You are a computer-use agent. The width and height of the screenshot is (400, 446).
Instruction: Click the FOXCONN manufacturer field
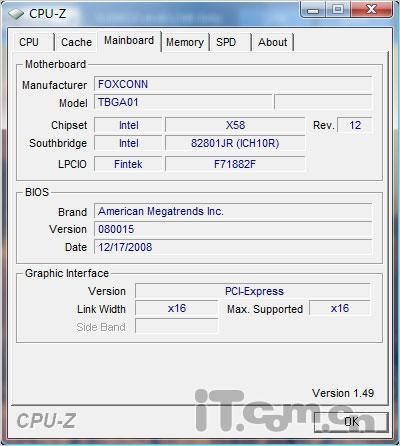233,84
